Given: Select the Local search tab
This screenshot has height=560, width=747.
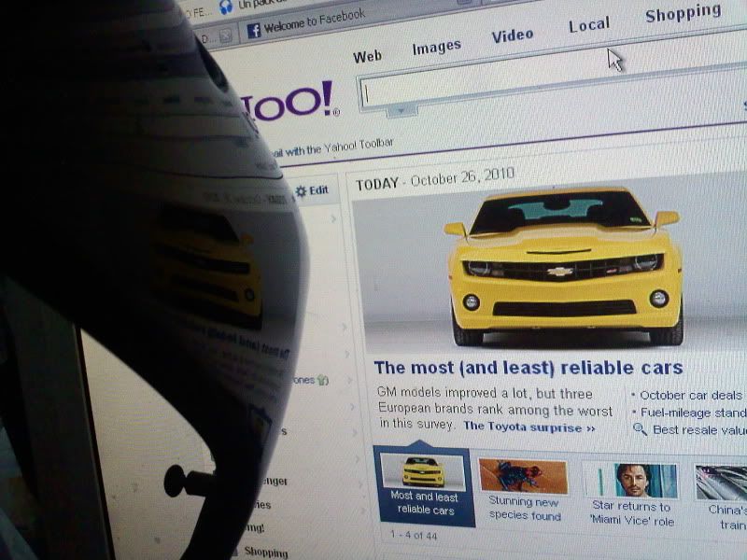Looking at the screenshot, I should [589, 24].
